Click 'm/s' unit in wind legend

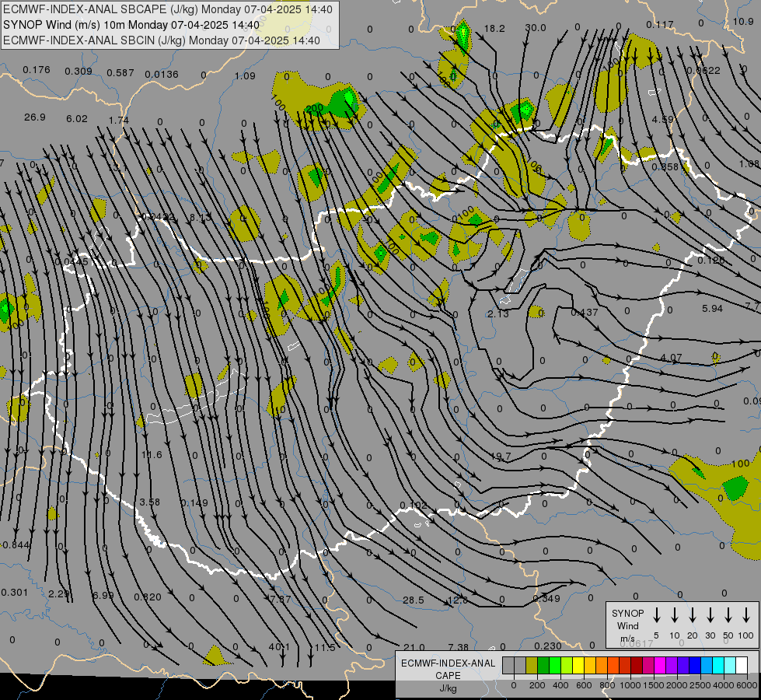coord(627,639)
